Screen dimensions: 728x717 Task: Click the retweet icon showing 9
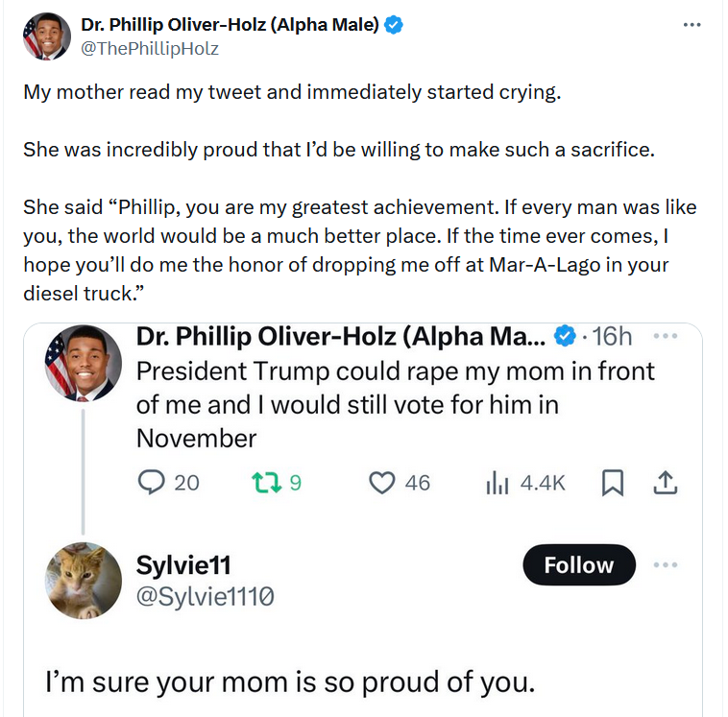tap(260, 483)
